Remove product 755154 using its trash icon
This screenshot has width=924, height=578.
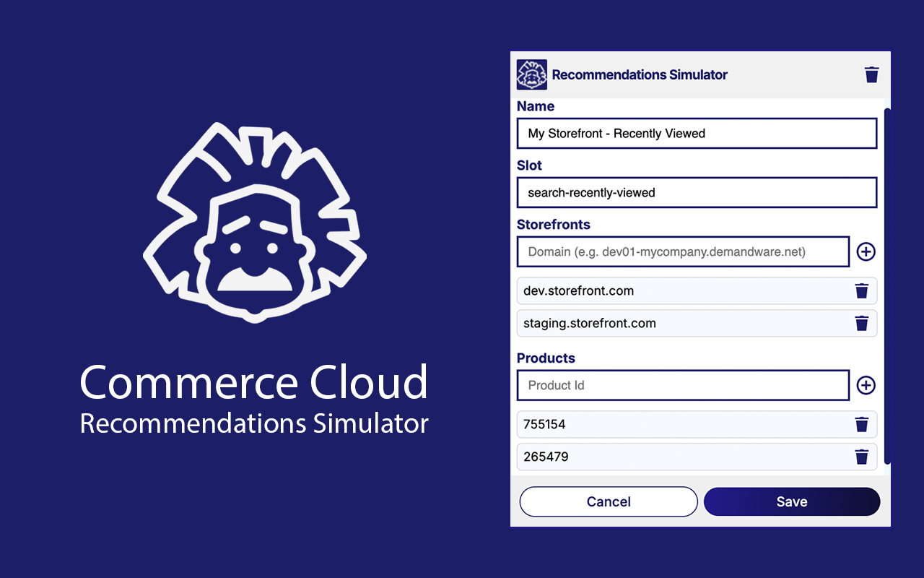point(862,424)
